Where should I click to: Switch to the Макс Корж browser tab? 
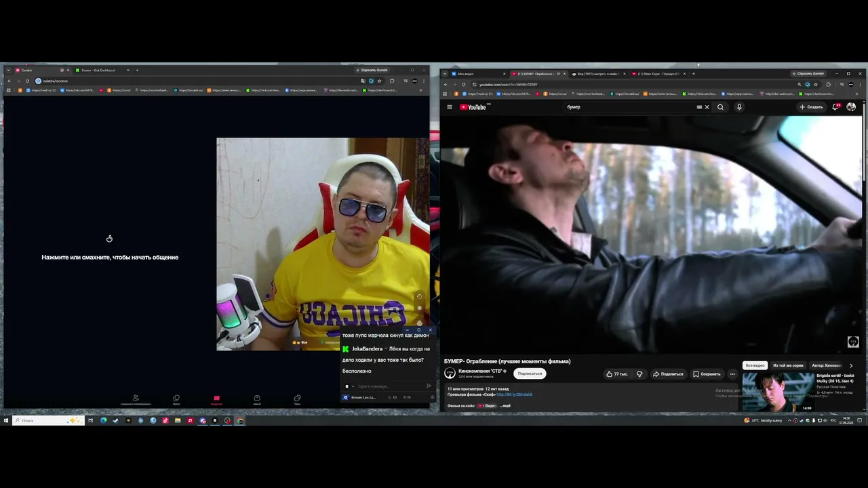click(658, 73)
